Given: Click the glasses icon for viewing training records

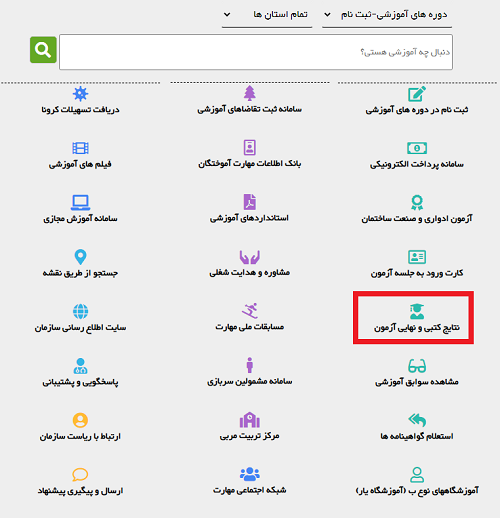Looking at the screenshot, I should click(417, 366).
